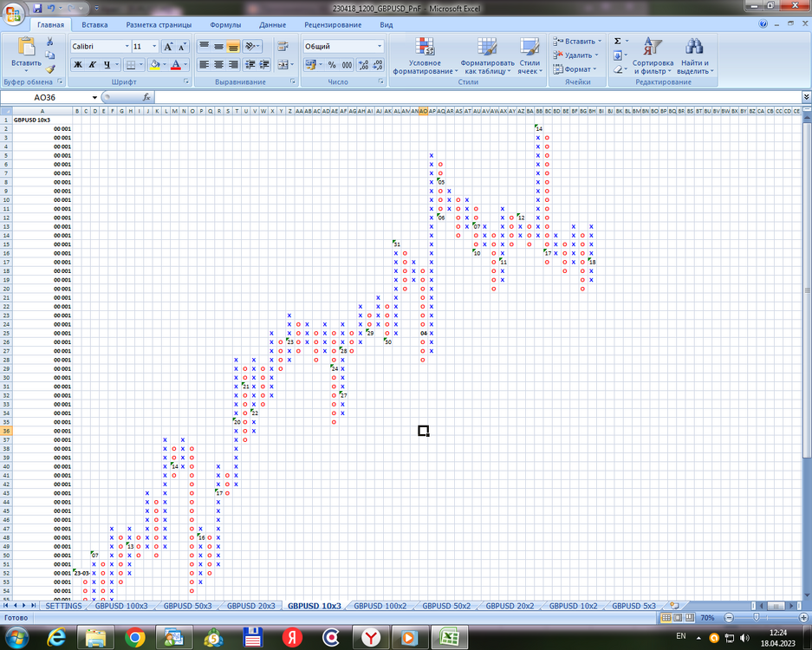
Task: Click the Windows Start button
Action: pyautogui.click(x=16, y=637)
